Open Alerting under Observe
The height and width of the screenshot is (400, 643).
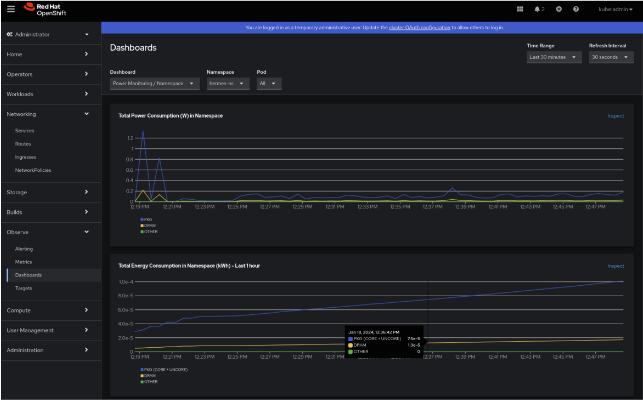24,249
